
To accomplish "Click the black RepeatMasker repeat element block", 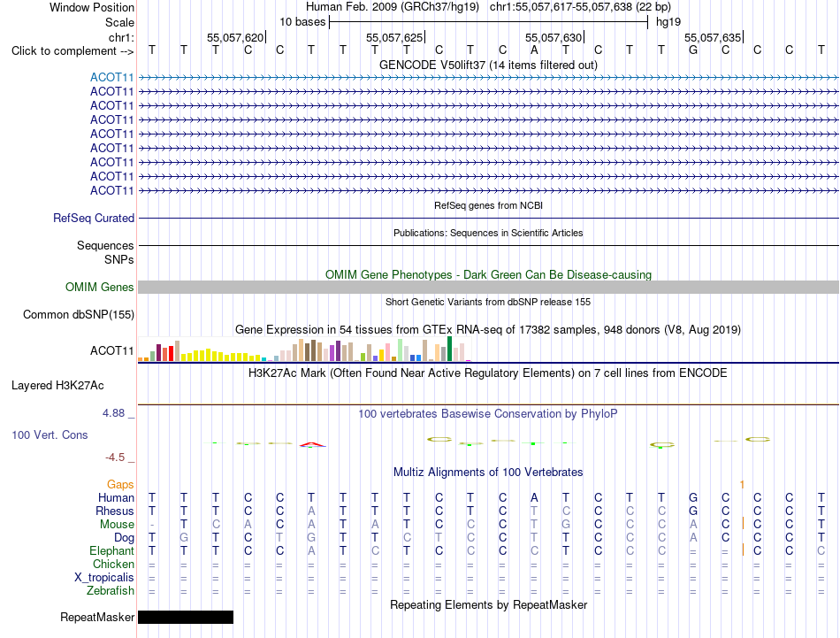I will [x=186, y=617].
